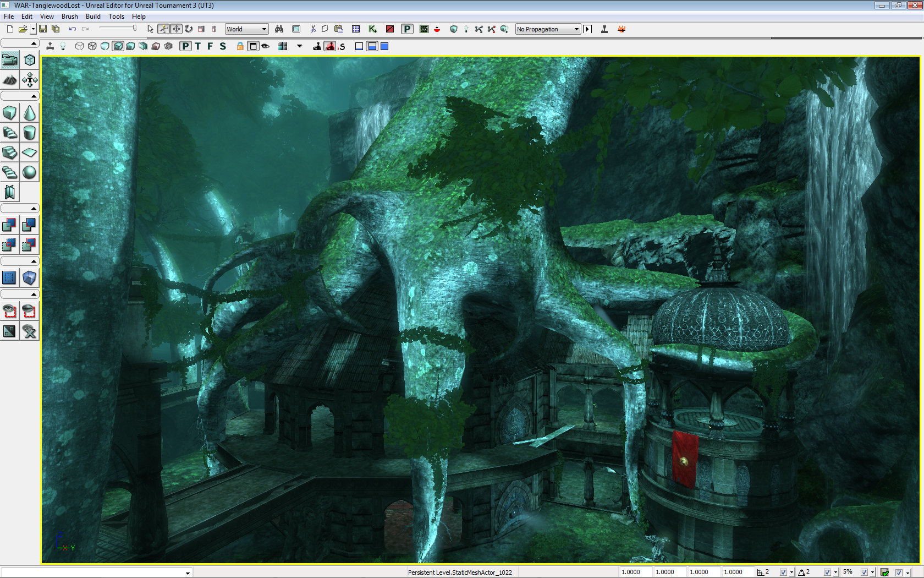The image size is (924, 578).
Task: Collapse the brush builders section
Action: coord(20,96)
